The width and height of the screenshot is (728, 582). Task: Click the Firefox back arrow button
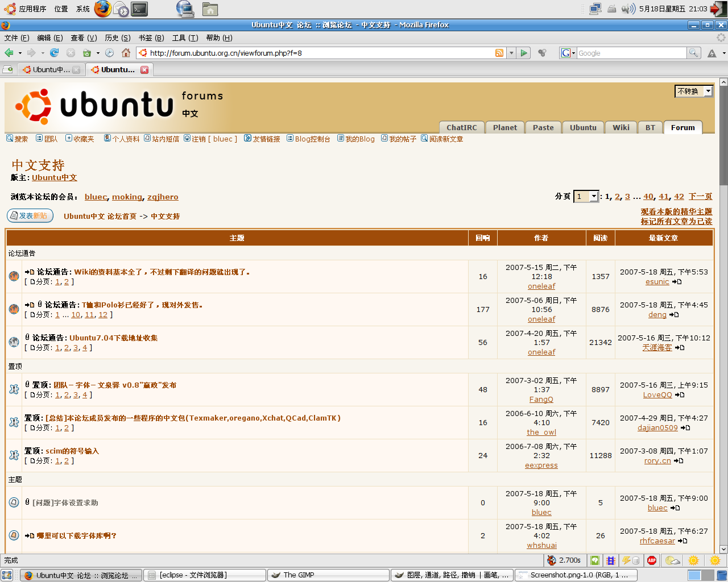click(x=9, y=53)
